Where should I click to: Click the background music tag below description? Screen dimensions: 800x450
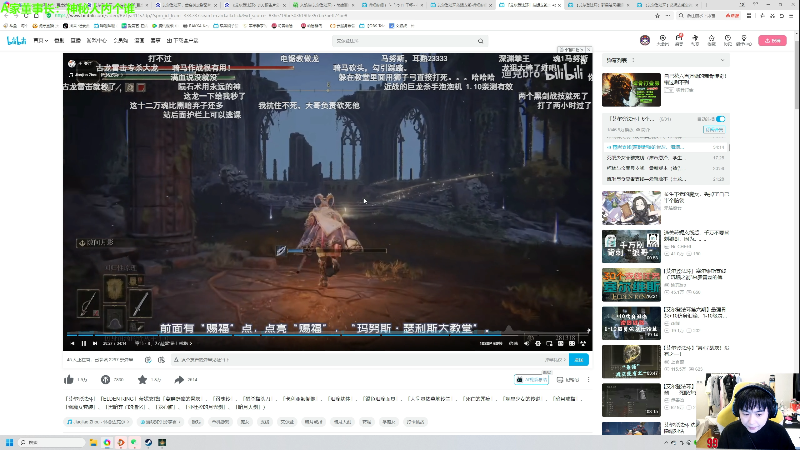(98, 422)
